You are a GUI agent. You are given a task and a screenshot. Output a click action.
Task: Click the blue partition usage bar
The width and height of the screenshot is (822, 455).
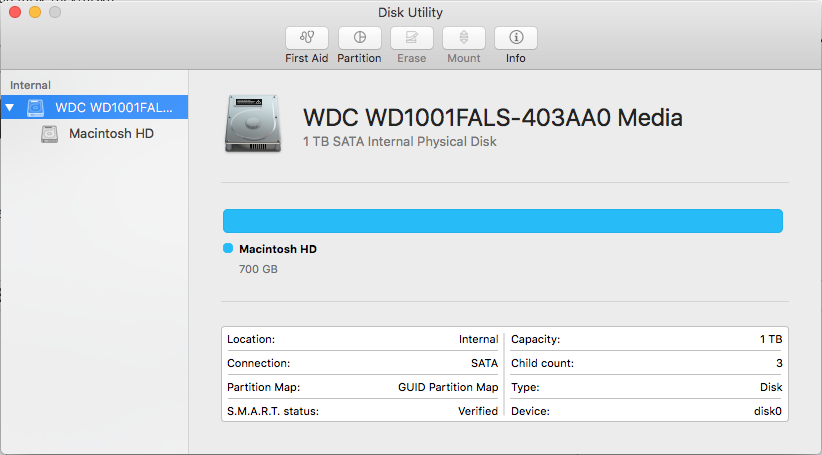click(x=502, y=221)
